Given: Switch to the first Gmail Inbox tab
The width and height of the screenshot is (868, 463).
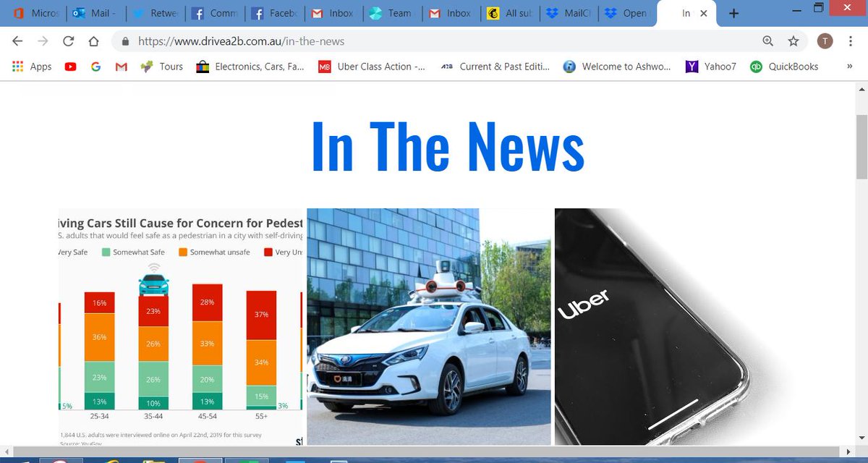Looking at the screenshot, I should pyautogui.click(x=332, y=13).
